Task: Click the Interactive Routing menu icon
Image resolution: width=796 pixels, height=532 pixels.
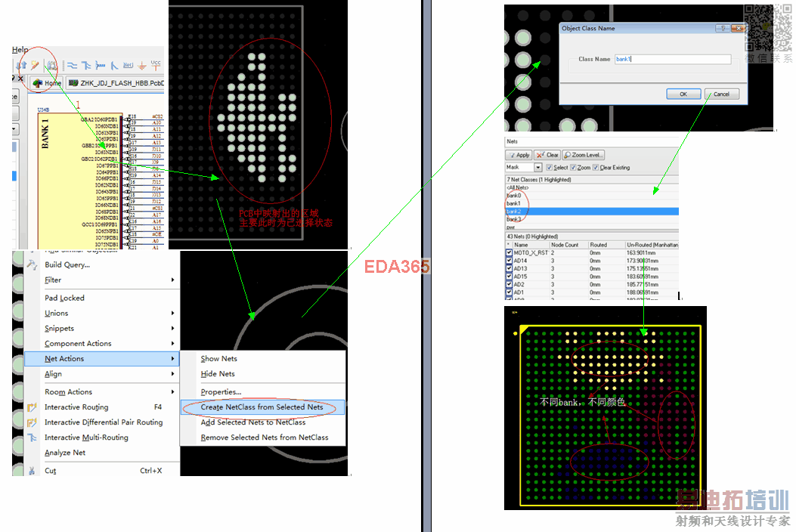Action: coord(32,407)
